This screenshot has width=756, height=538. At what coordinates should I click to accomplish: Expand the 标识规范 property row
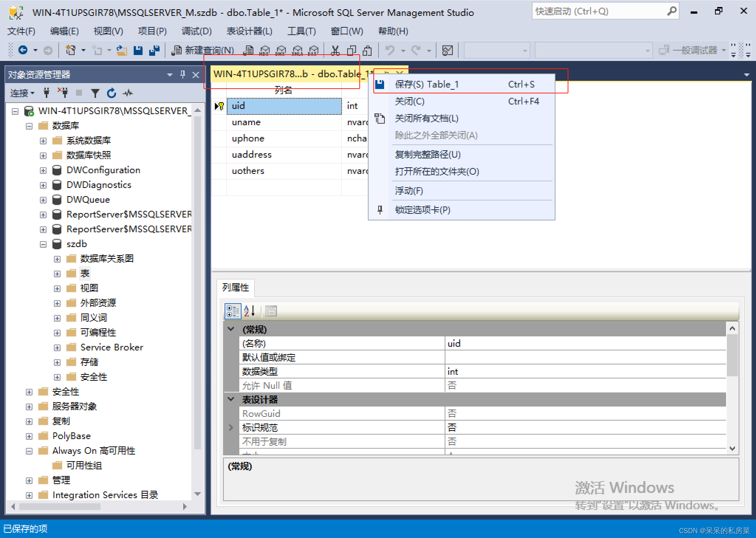pyautogui.click(x=231, y=428)
